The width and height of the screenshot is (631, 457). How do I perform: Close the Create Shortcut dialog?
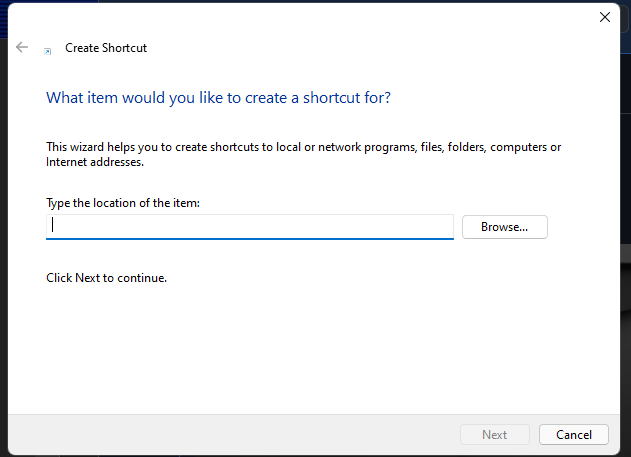(x=604, y=17)
